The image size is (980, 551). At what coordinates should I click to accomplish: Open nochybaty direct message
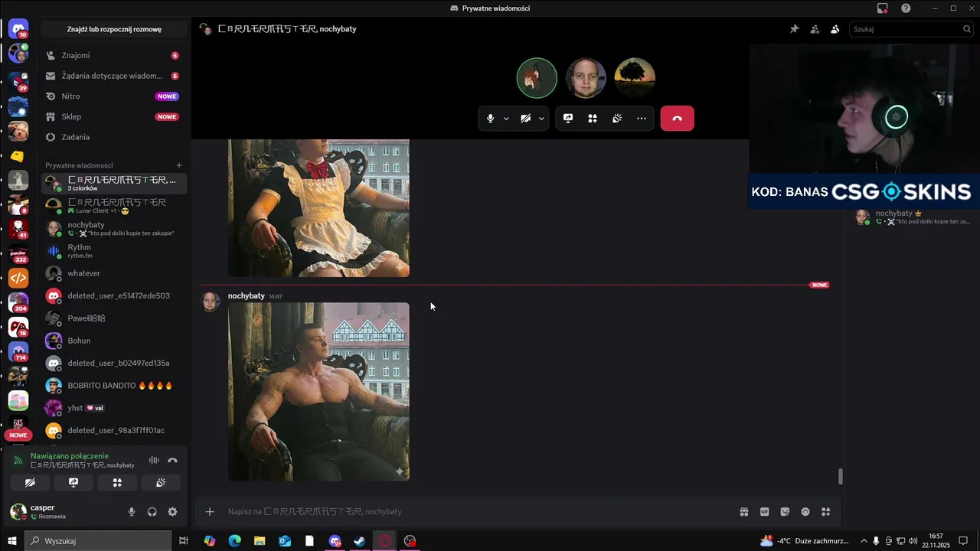tap(113, 229)
